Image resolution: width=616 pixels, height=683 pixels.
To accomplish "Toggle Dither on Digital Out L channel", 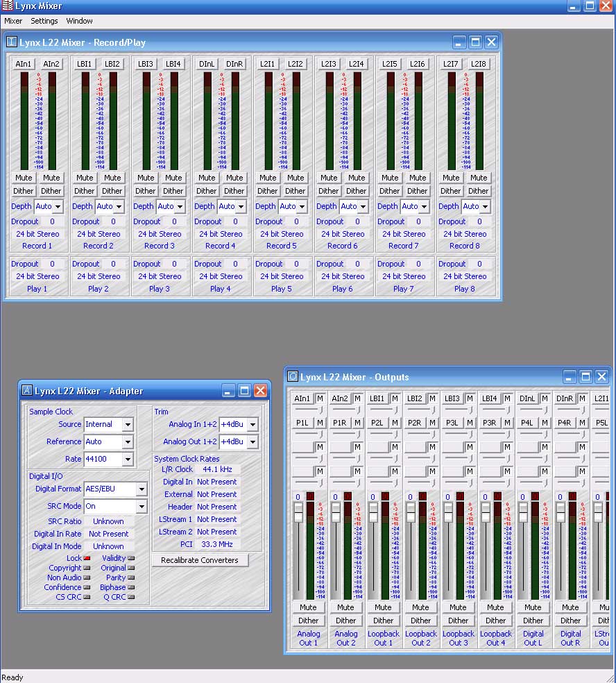I will (x=533, y=621).
